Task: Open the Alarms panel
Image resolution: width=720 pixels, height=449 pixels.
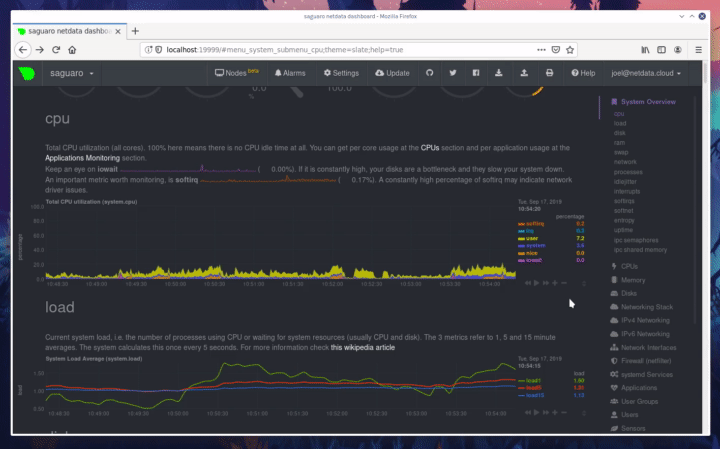Action: (290, 73)
